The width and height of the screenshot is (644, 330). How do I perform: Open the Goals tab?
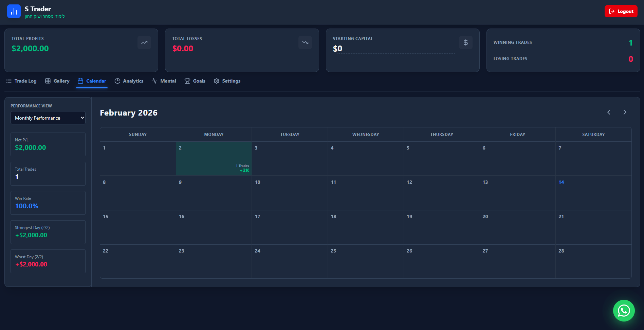click(195, 81)
